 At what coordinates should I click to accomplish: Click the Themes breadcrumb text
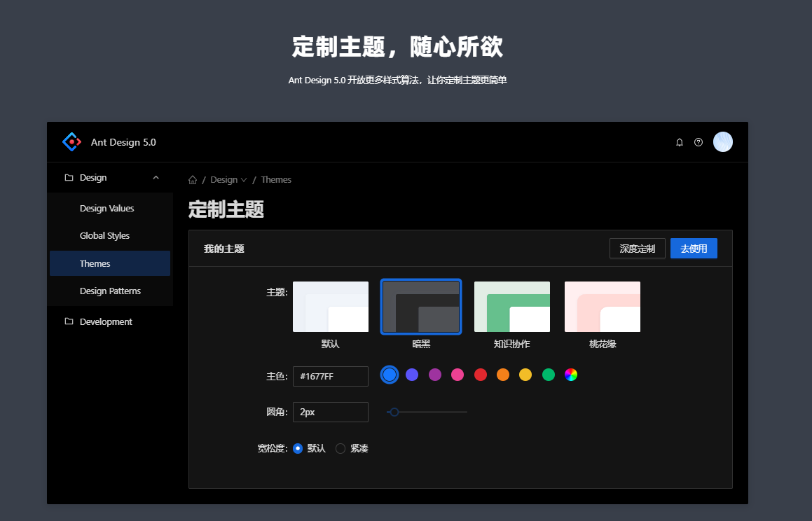(276, 179)
